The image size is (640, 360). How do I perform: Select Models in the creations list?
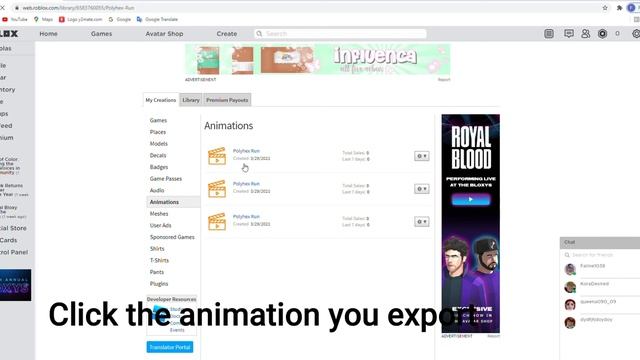[x=159, y=144]
